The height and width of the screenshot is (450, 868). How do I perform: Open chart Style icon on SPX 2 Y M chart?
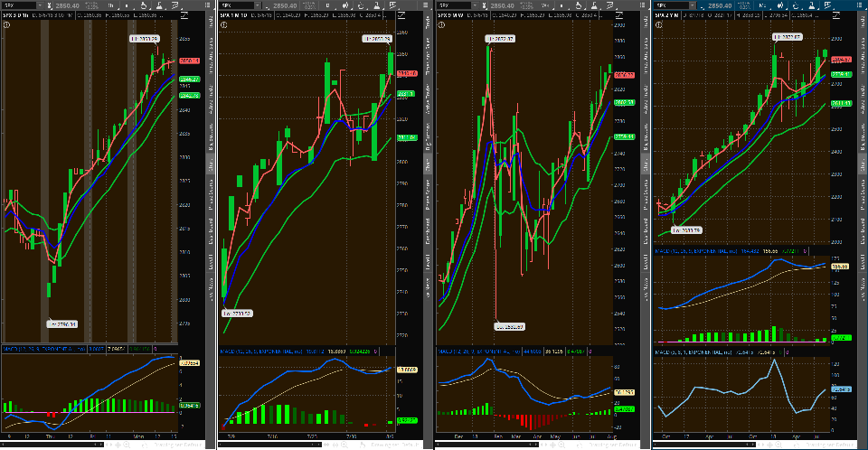pos(779,5)
